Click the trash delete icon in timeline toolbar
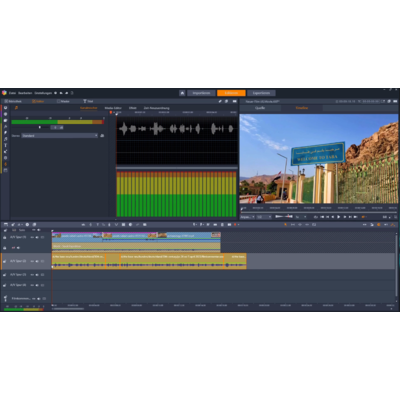Screen dimensions: 400x400 pyautogui.click(x=222, y=224)
